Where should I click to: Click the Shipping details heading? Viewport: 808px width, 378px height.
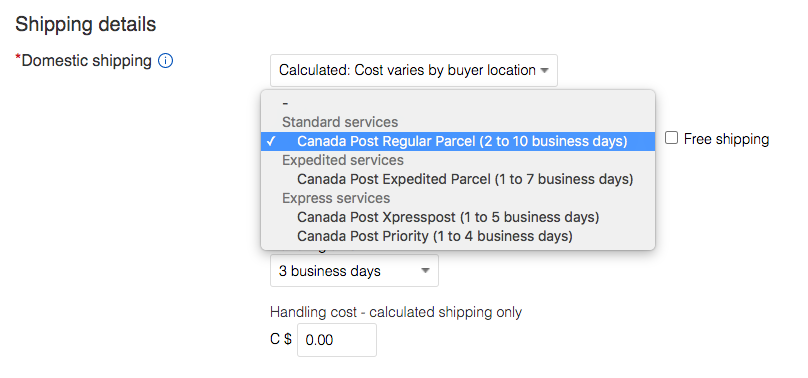86,24
